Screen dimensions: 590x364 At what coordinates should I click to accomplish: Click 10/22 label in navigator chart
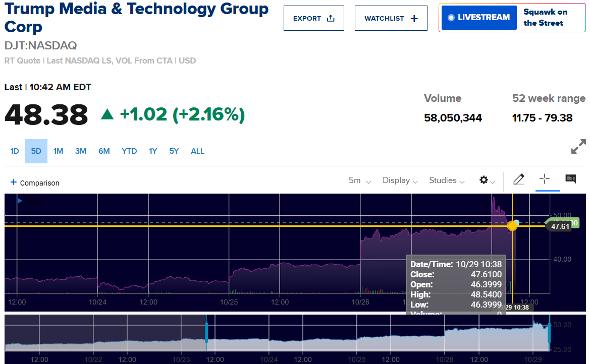point(93,359)
